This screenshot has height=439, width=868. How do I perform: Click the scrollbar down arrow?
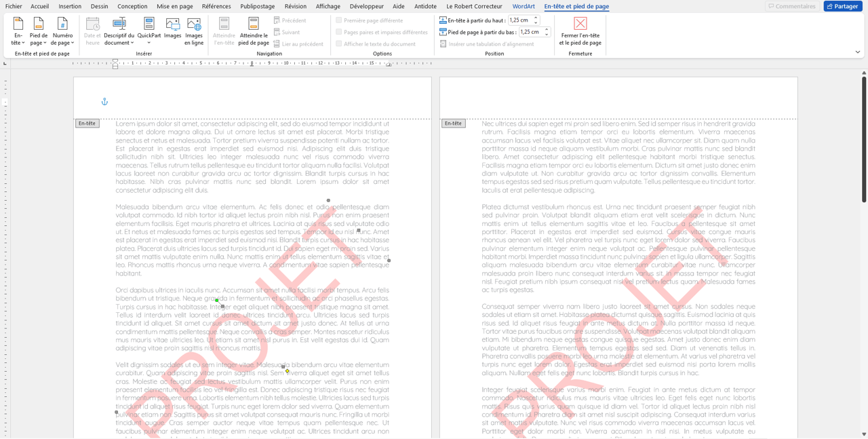coord(864,434)
